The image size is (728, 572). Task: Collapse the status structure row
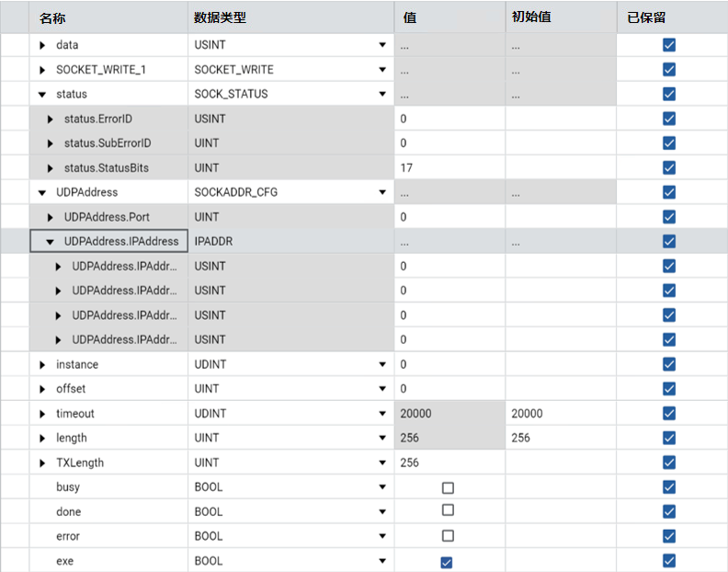pos(42,94)
